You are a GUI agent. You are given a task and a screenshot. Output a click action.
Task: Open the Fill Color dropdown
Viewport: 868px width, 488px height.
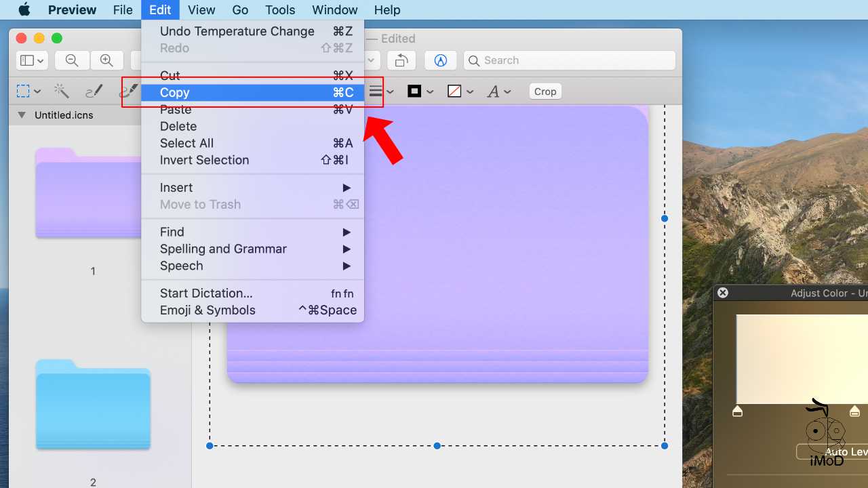coord(460,91)
